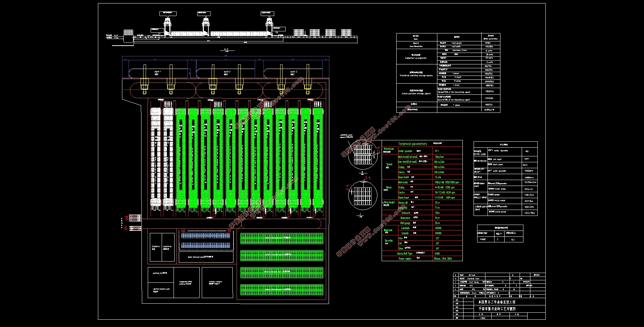This screenshot has height=327, width=644.
Task: Click the "berth 3" label on the quay
Action: (293, 72)
